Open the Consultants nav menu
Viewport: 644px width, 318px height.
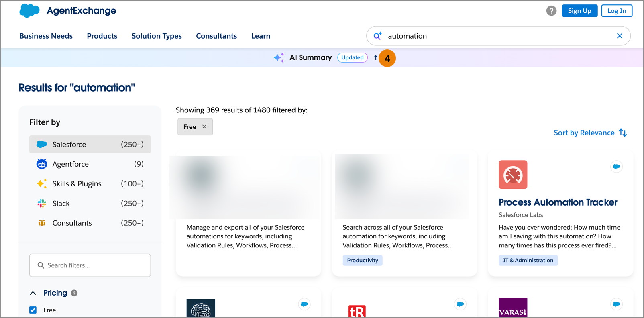coord(216,36)
